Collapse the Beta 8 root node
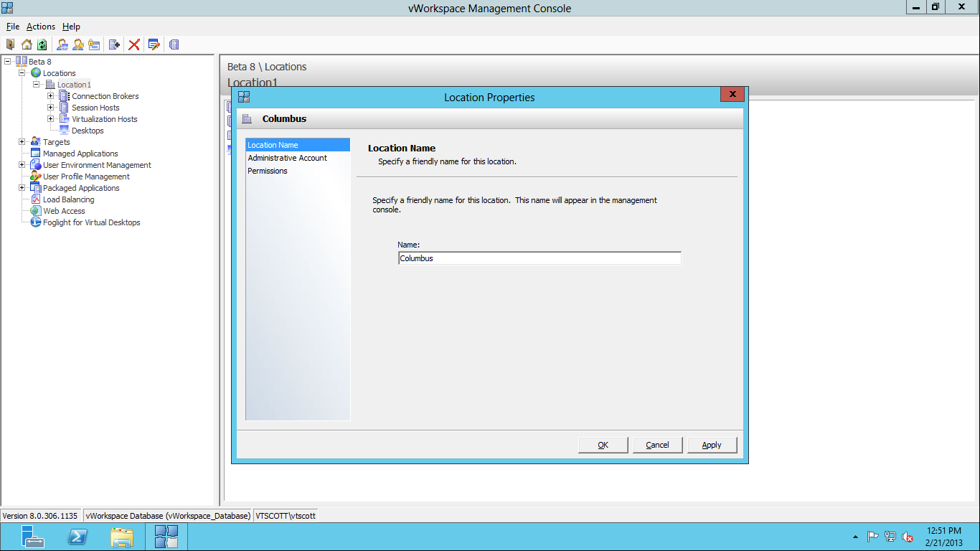 pyautogui.click(x=7, y=62)
